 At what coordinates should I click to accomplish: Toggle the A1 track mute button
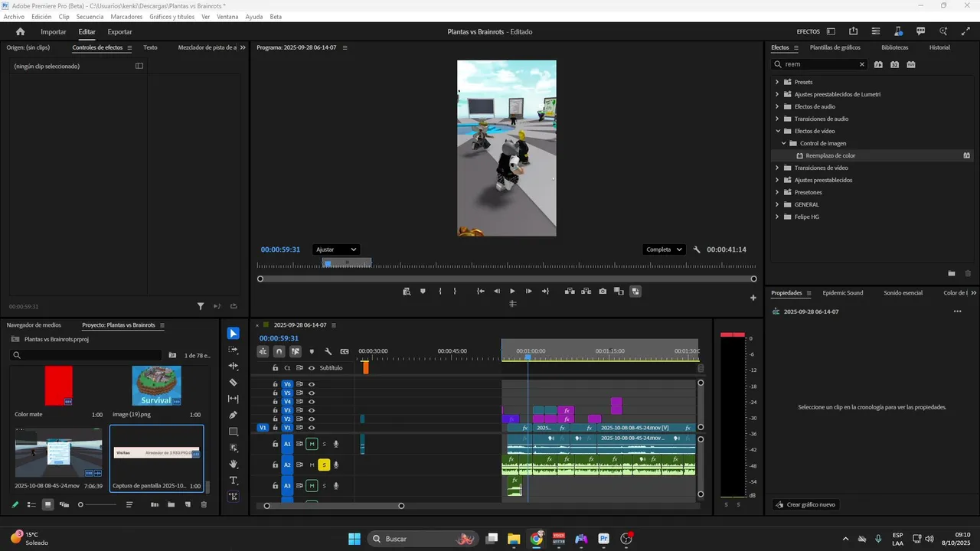click(312, 444)
